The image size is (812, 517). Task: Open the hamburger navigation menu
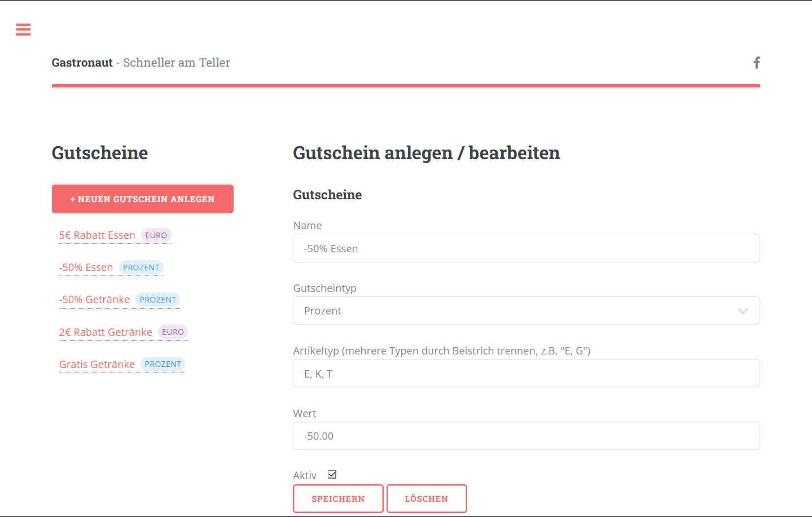pos(23,29)
